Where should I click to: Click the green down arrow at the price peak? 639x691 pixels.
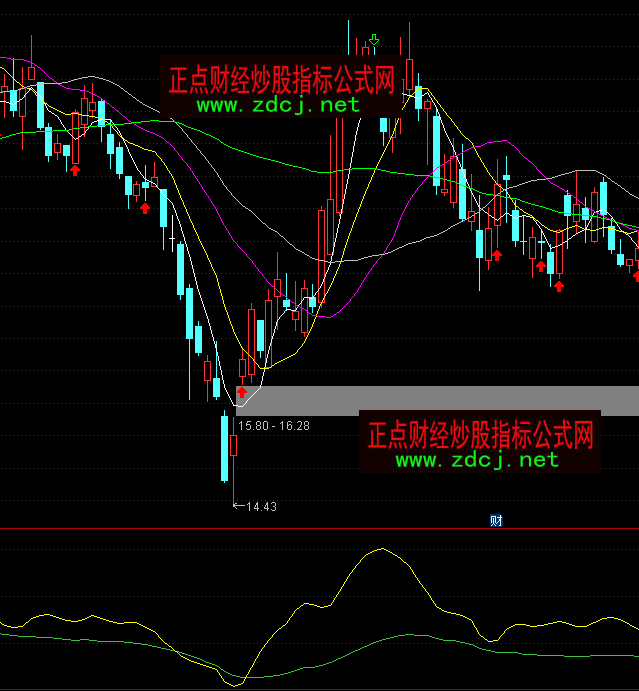(373, 41)
